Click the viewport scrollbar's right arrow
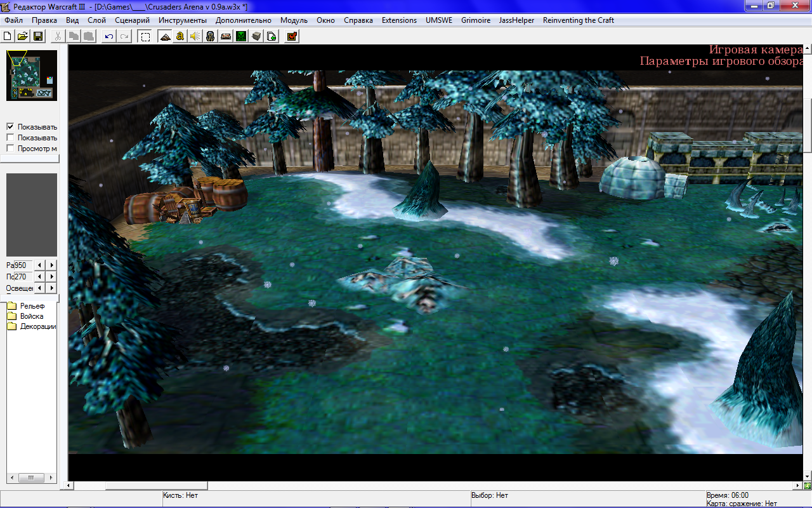The width and height of the screenshot is (812, 508). tap(799, 486)
